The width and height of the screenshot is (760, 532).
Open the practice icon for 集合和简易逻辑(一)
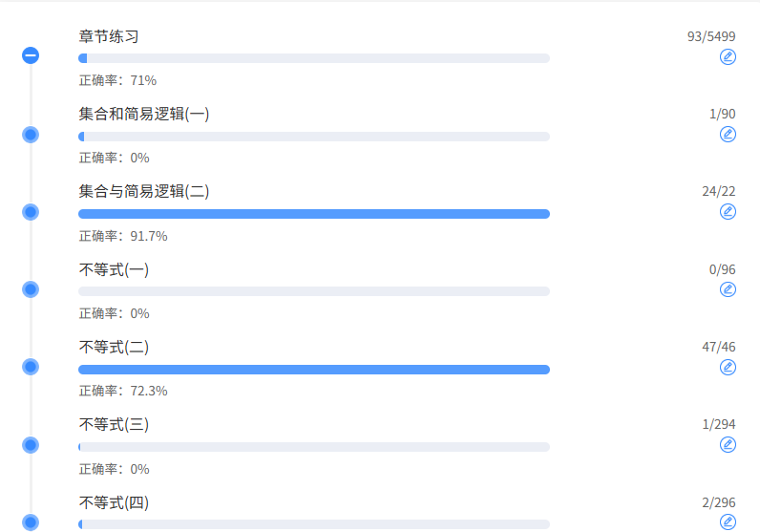728,135
